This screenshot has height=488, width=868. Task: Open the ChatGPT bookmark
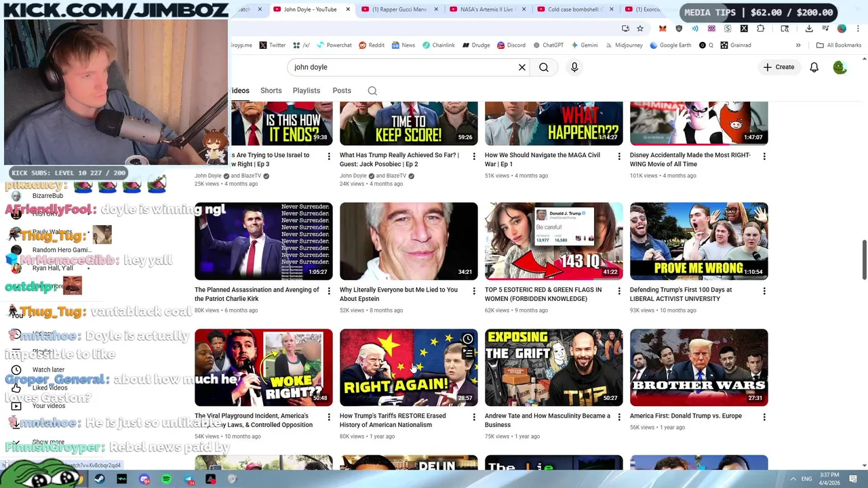[548, 45]
